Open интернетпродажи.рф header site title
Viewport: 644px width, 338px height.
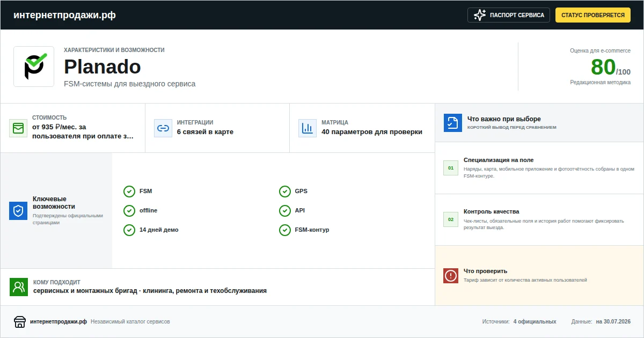pyautogui.click(x=64, y=15)
